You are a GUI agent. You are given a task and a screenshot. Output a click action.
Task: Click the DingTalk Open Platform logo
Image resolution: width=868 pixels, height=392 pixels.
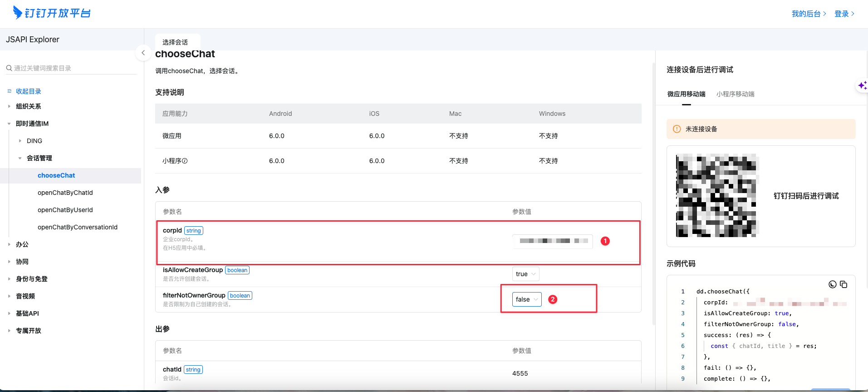(52, 13)
